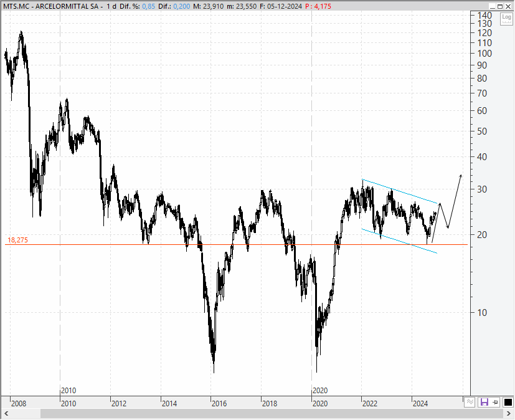Click the Dif. %: 0,85 value
Image resolution: width=515 pixels, height=420 pixels.
(x=137, y=6)
